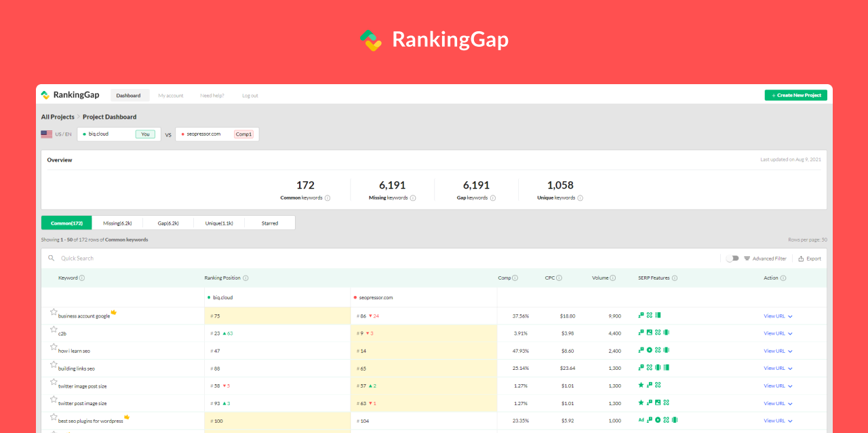868x433 pixels.
Task: Open the Dashboard menu item
Action: [x=129, y=96]
